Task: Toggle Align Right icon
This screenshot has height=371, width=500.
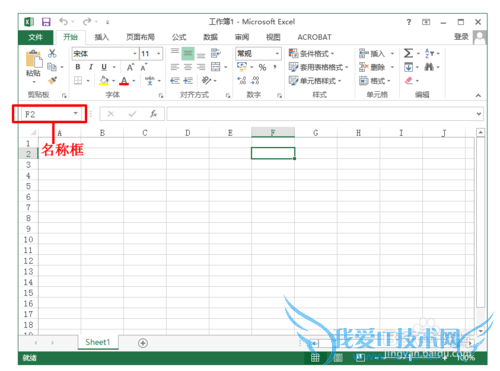Action: [201, 67]
